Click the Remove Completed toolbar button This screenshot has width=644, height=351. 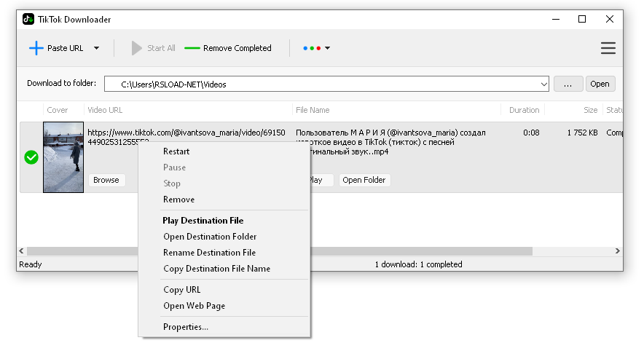click(x=228, y=48)
